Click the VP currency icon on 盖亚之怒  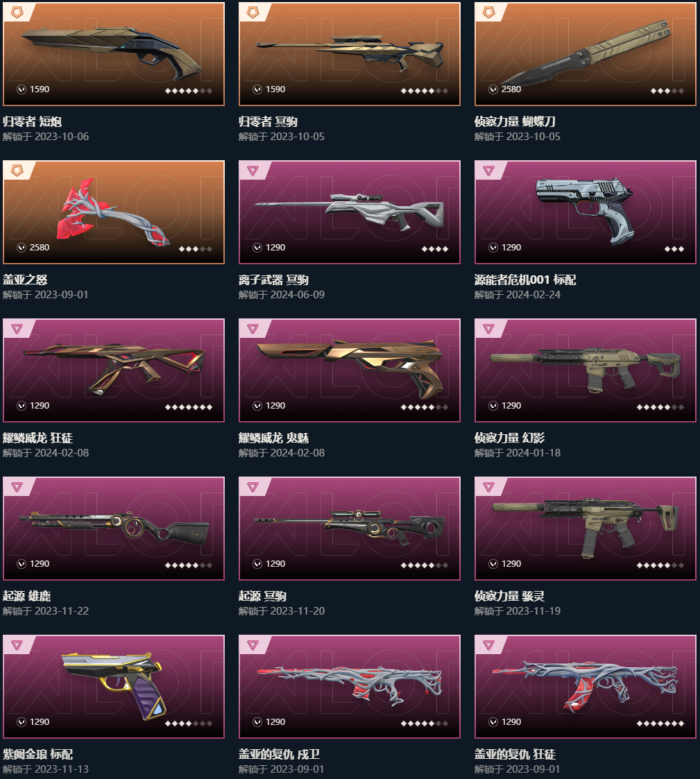point(22,248)
